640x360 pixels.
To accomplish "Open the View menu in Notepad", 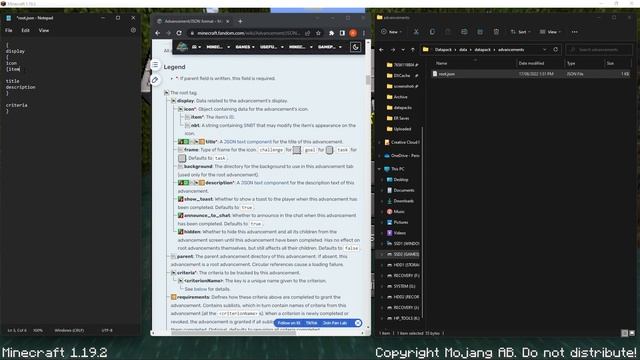I will (x=44, y=30).
